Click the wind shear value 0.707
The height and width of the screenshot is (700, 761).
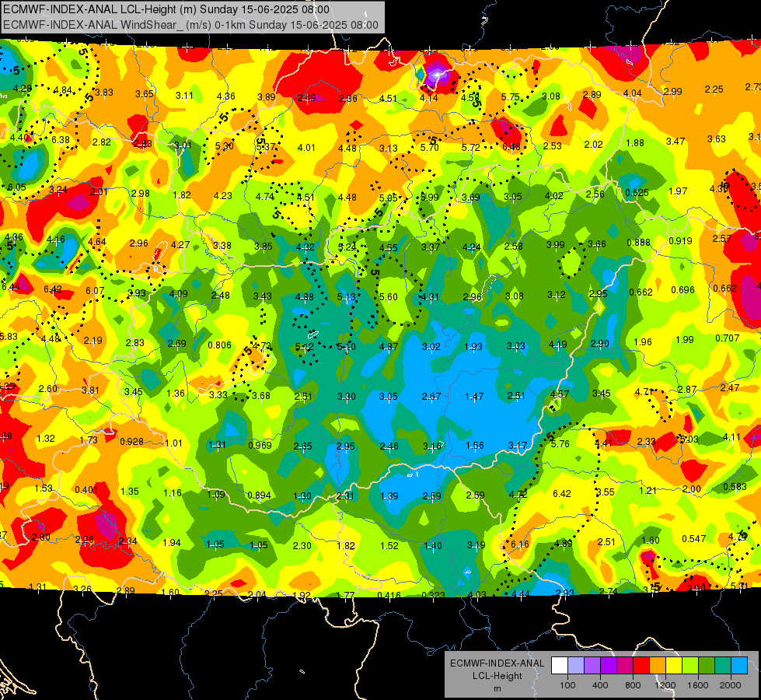[727, 338]
